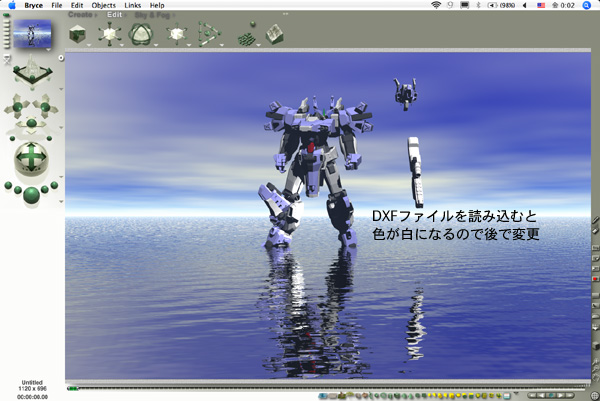Viewport: 600px width, 401px height.
Task: Switch to the Sky & Fog palette
Action: point(152,15)
